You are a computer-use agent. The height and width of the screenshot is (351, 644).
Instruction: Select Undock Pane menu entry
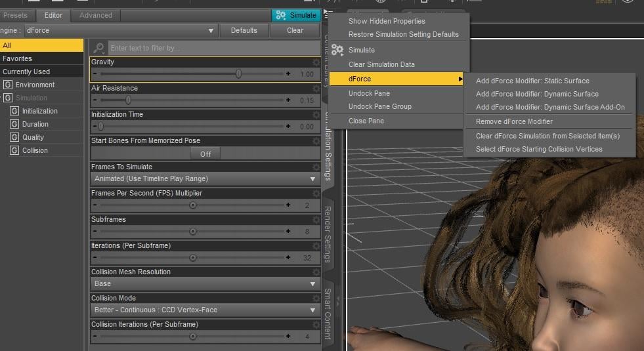pyautogui.click(x=369, y=93)
